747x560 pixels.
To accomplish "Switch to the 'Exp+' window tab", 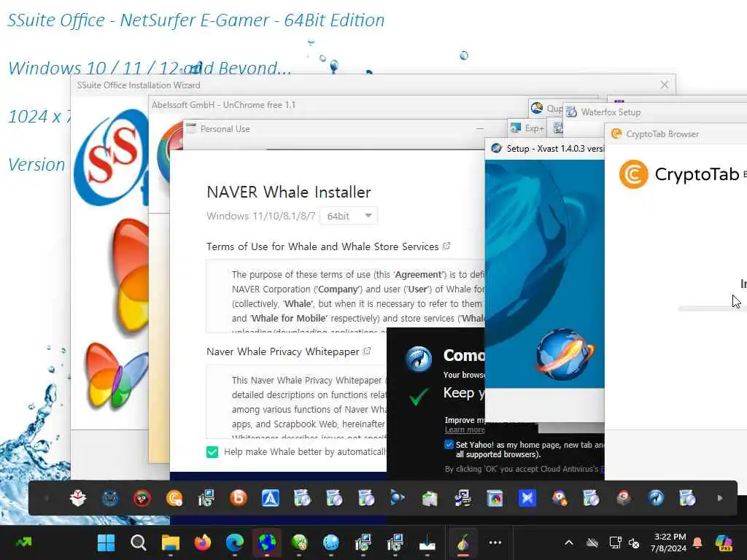I will [x=527, y=128].
